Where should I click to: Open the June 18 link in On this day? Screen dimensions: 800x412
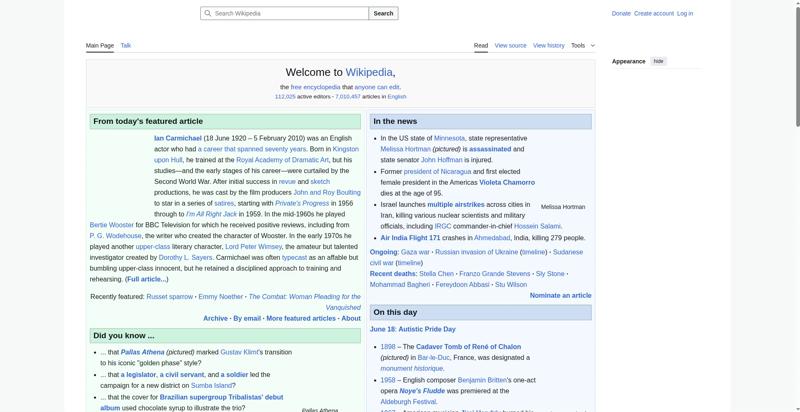[x=383, y=329]
